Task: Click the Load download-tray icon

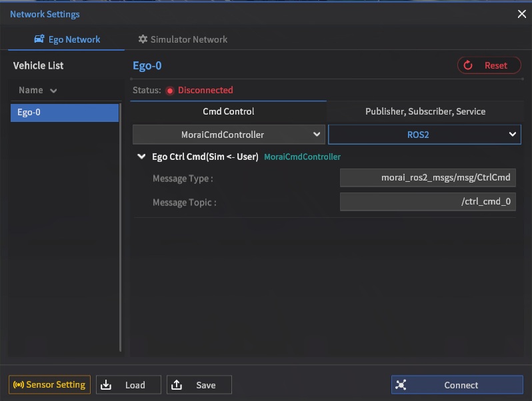Action: click(106, 385)
